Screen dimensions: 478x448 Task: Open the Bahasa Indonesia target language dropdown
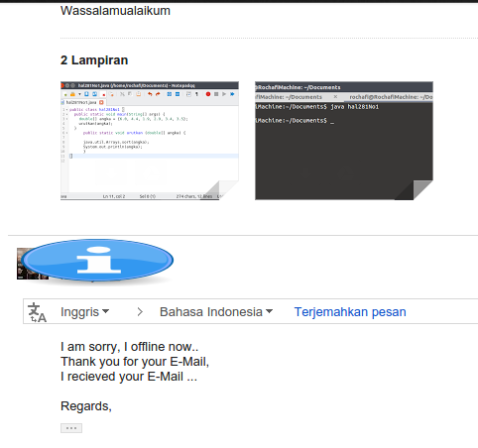[x=216, y=311]
